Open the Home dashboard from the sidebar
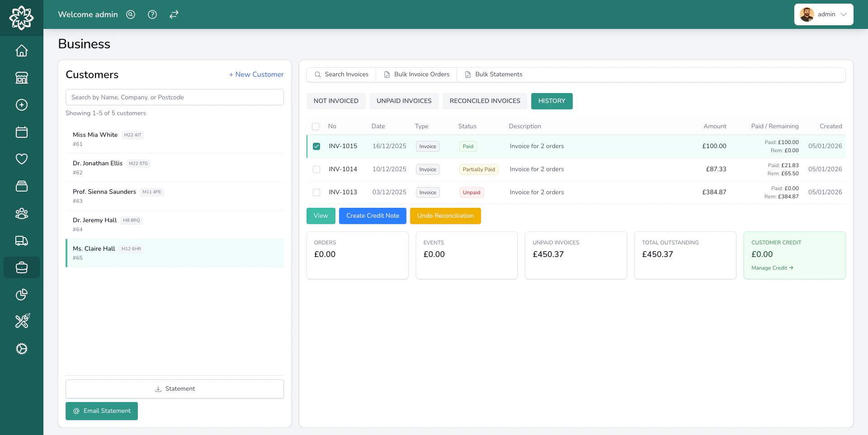This screenshot has height=435, width=868. (x=21, y=51)
